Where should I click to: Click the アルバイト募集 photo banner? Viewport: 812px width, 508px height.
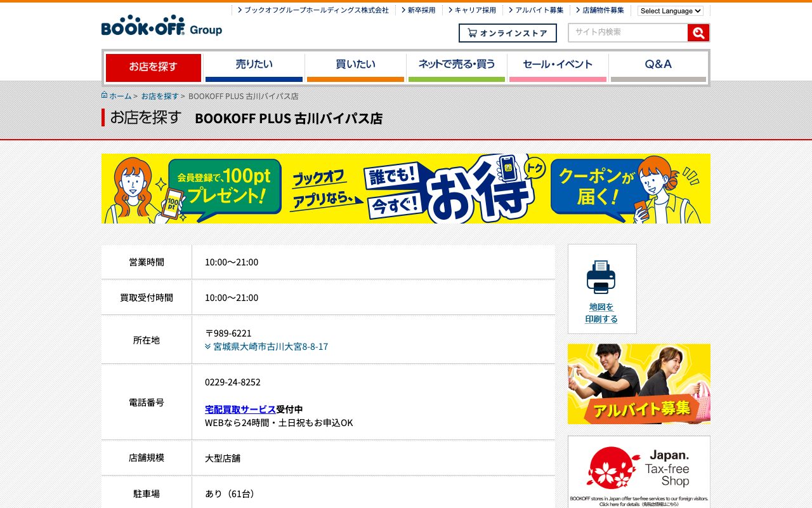[639, 384]
